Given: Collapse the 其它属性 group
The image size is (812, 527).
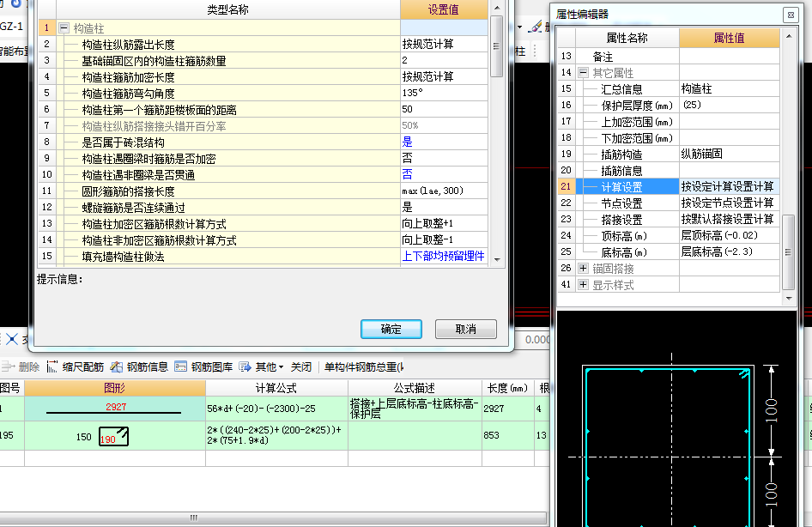Looking at the screenshot, I should (x=583, y=72).
